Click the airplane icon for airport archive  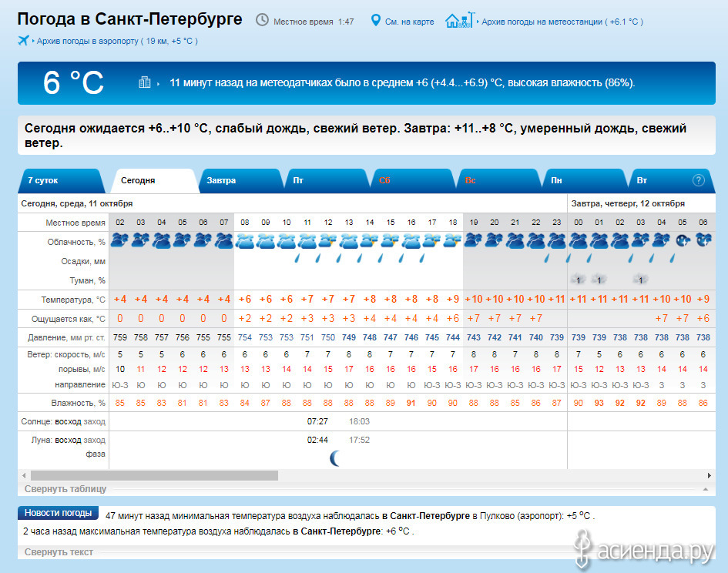click(x=24, y=40)
